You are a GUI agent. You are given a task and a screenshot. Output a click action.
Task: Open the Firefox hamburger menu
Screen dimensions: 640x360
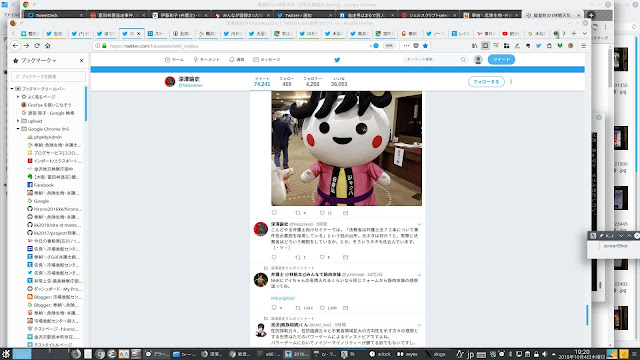584,46
